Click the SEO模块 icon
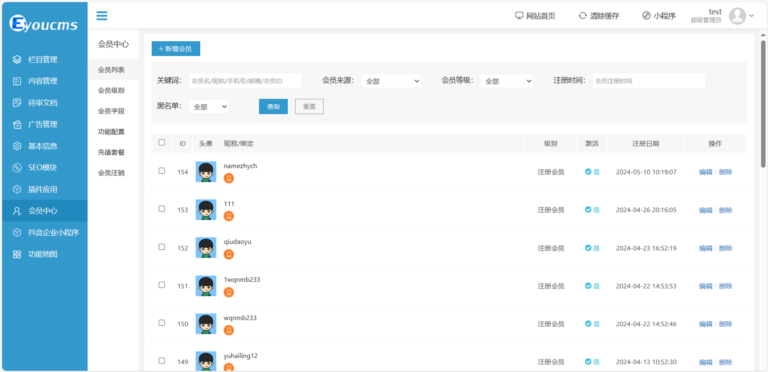 (x=17, y=167)
